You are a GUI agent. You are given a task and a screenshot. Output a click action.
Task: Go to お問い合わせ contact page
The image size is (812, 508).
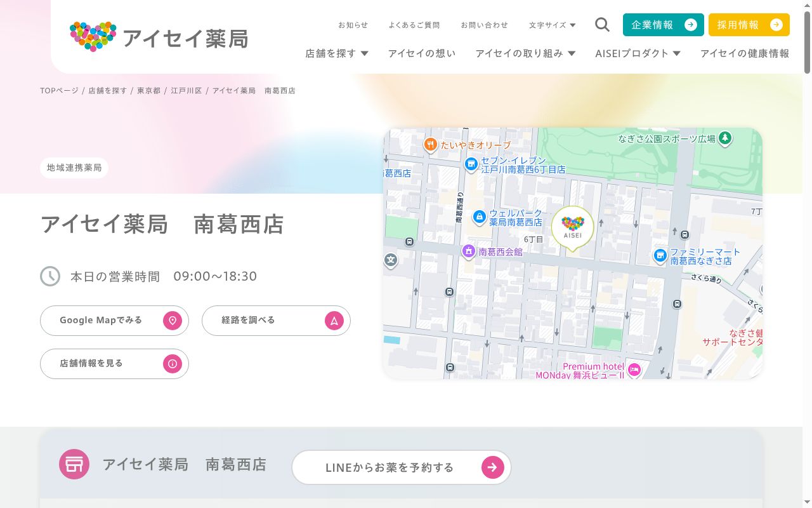coord(485,25)
